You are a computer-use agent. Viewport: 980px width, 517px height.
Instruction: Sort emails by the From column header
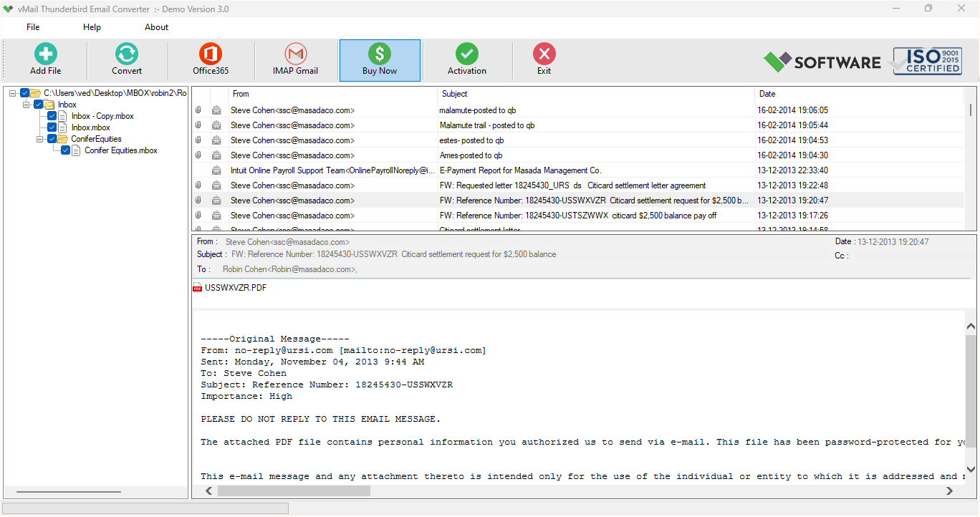pyautogui.click(x=332, y=94)
